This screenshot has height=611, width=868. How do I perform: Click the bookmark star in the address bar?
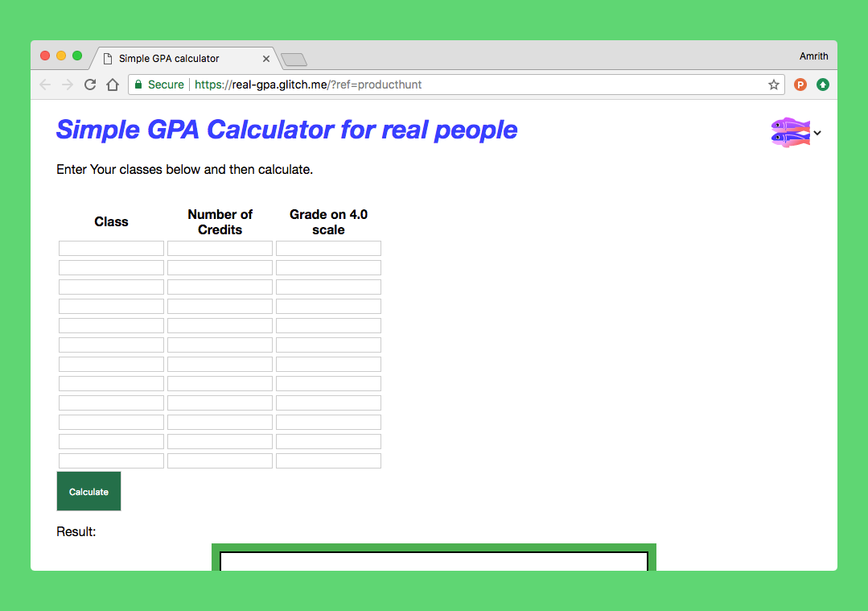(773, 84)
